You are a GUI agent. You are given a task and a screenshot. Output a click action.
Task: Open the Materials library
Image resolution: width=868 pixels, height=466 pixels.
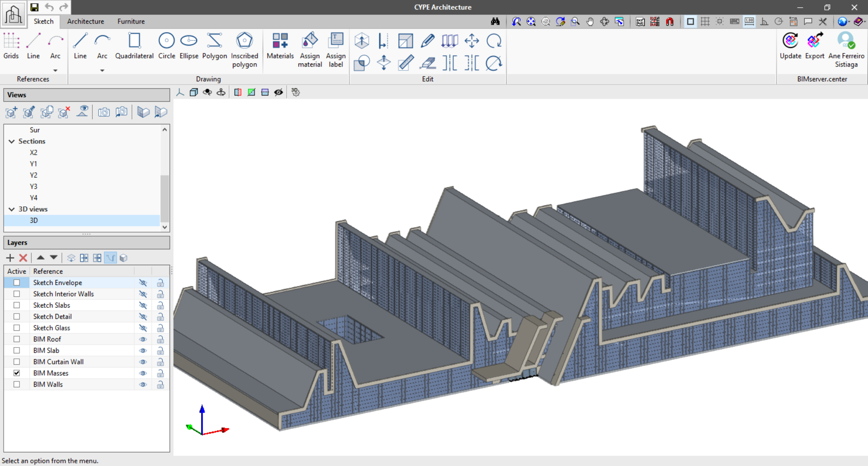coord(280,46)
